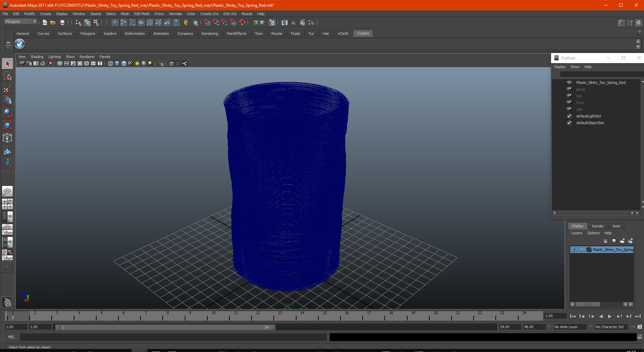The height and width of the screenshot is (352, 644).
Task: Go to end of playback range
Action: tap(638, 316)
